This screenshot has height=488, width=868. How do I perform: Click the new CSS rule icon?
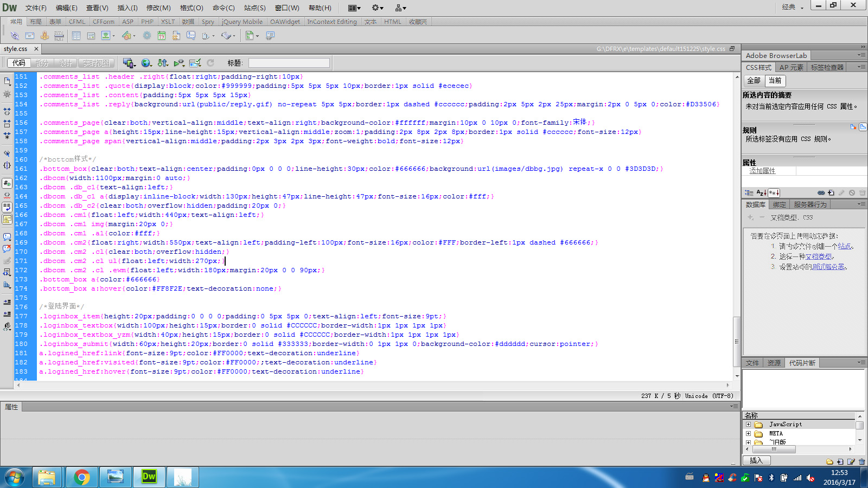[831, 192]
